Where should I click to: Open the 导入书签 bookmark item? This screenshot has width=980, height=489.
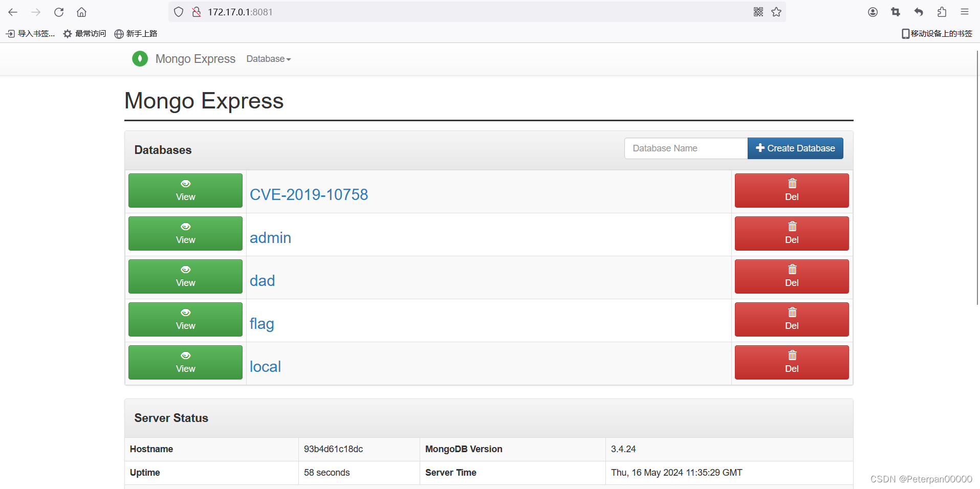[30, 34]
